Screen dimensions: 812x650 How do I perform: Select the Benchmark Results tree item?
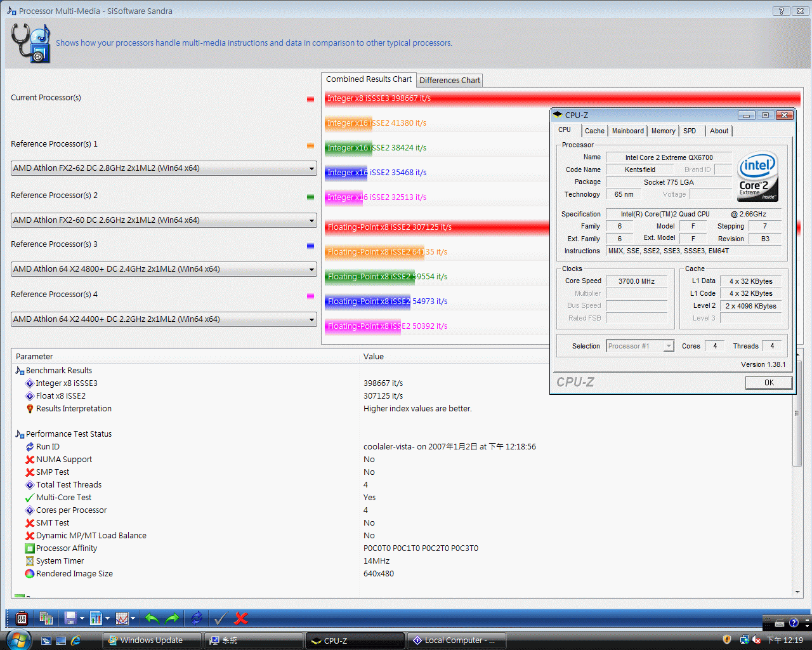tap(58, 371)
